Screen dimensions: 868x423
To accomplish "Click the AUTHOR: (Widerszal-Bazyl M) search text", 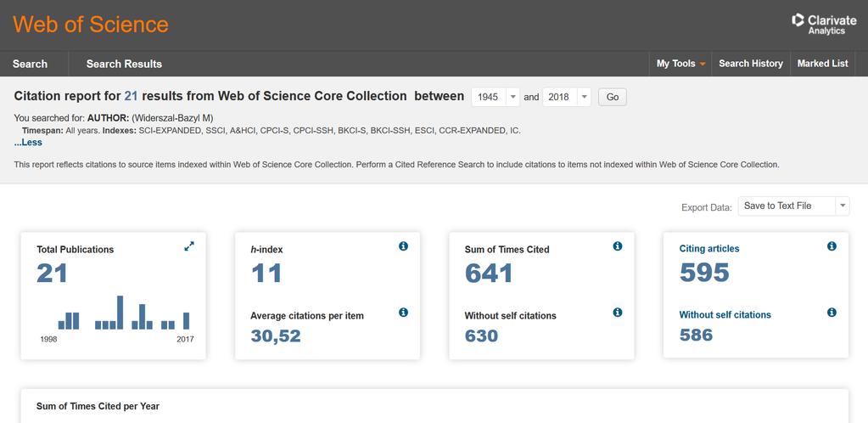I will 150,118.
